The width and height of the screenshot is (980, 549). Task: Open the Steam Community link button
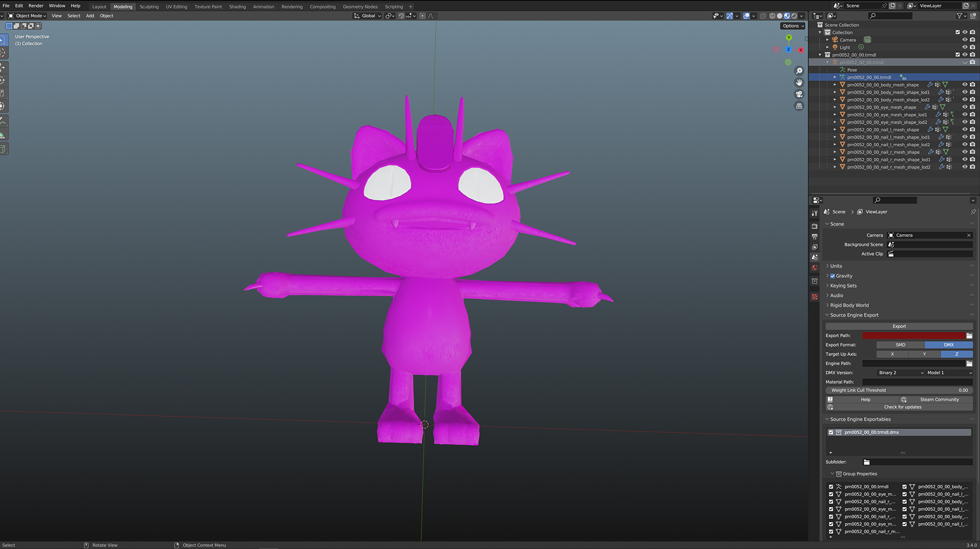[x=935, y=399]
